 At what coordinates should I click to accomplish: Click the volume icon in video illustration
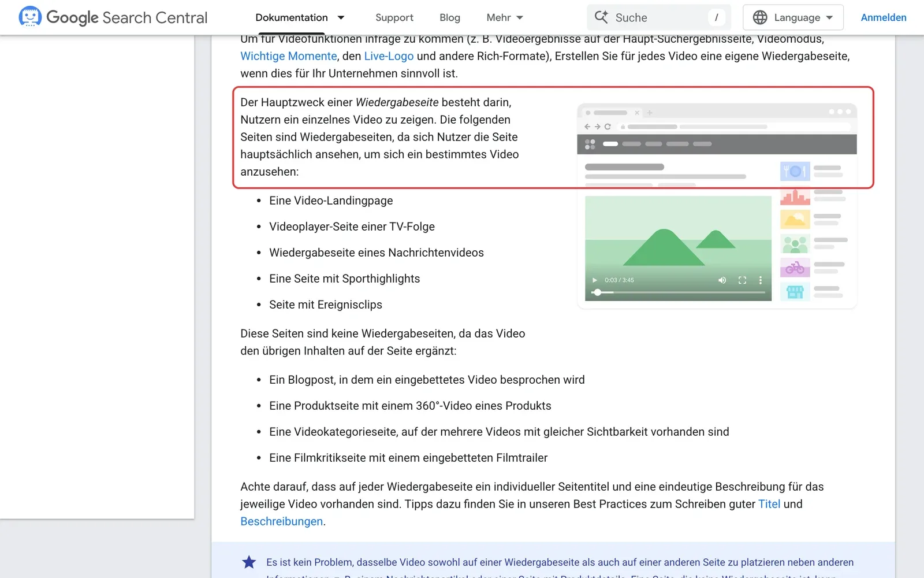pos(722,280)
